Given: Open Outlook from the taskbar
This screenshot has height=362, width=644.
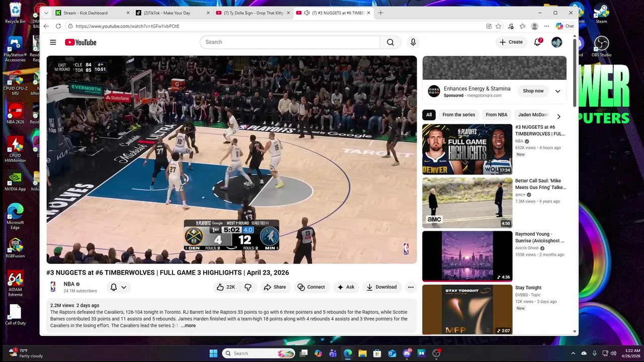Looking at the screenshot, I should point(392,353).
